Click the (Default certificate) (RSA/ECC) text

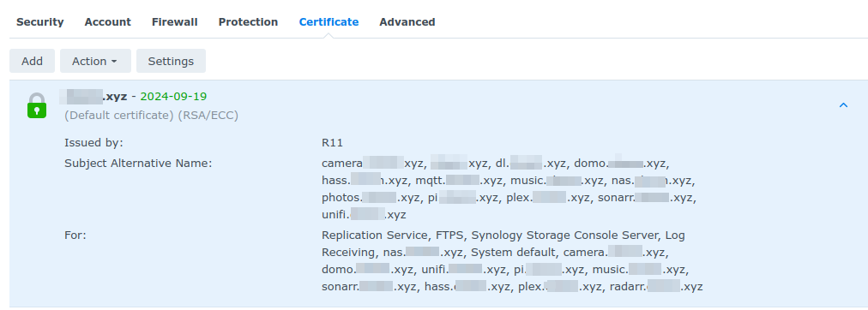pos(151,116)
